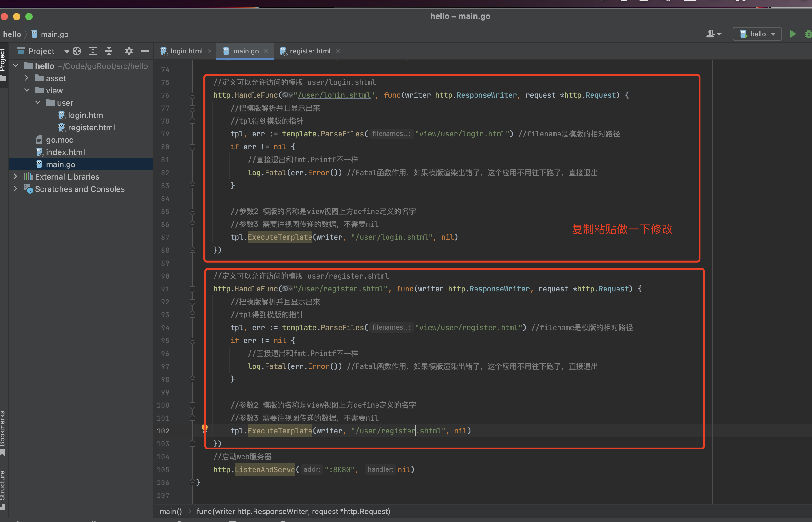
Task: Open register.html in the project tree
Action: (x=92, y=128)
